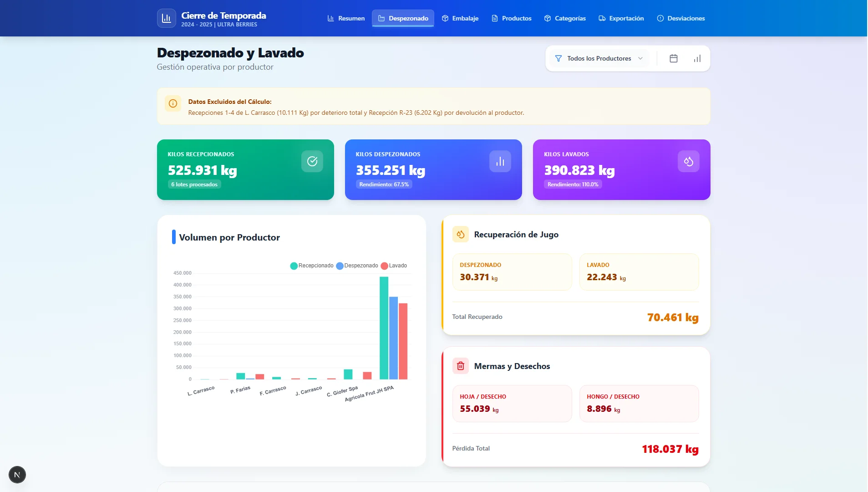Screen dimensions: 868x492
Task: Click the juice drop icon beside Recuperación de Jugo
Action: click(460, 234)
